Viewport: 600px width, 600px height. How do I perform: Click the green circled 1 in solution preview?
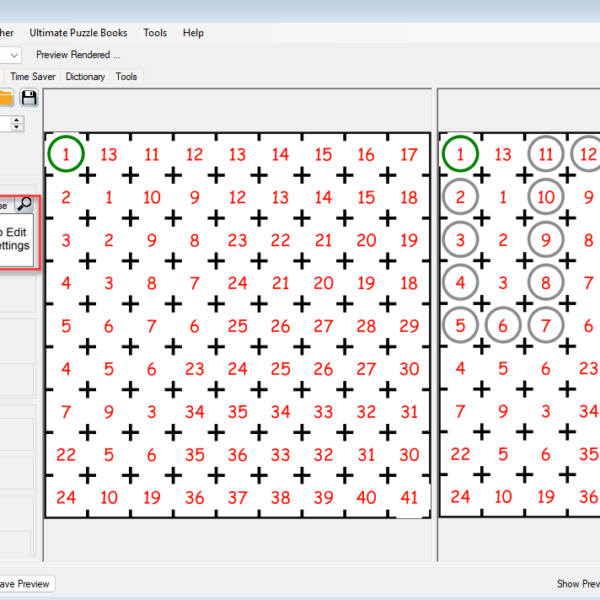point(460,154)
